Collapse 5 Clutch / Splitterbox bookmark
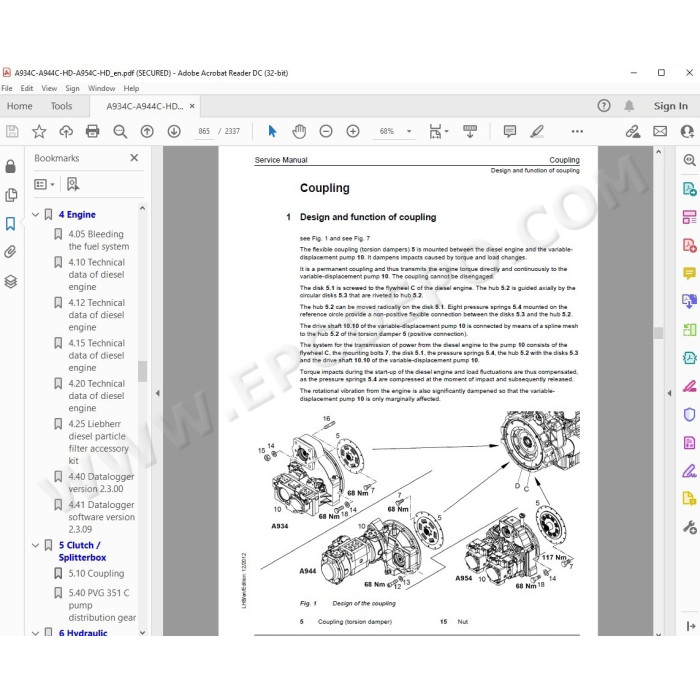The width and height of the screenshot is (700, 700). click(36, 545)
